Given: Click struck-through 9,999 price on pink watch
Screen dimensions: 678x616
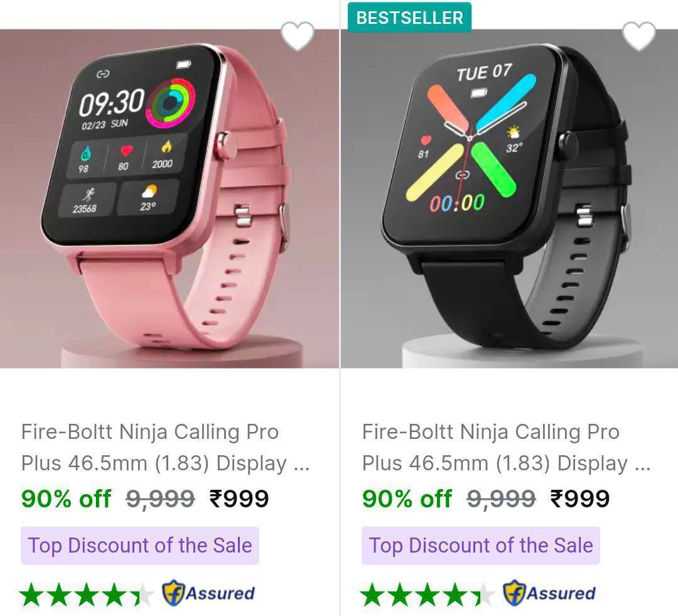Looking at the screenshot, I should pyautogui.click(x=161, y=499).
